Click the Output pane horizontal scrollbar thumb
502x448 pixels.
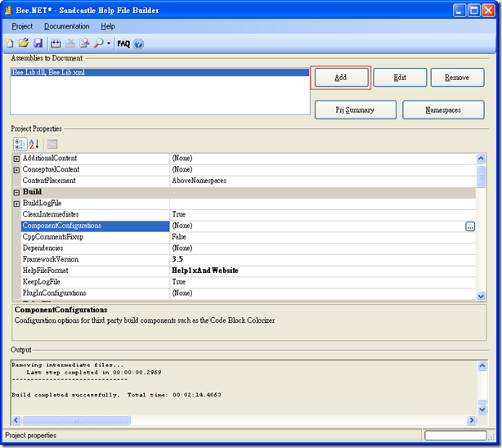coord(76,420)
